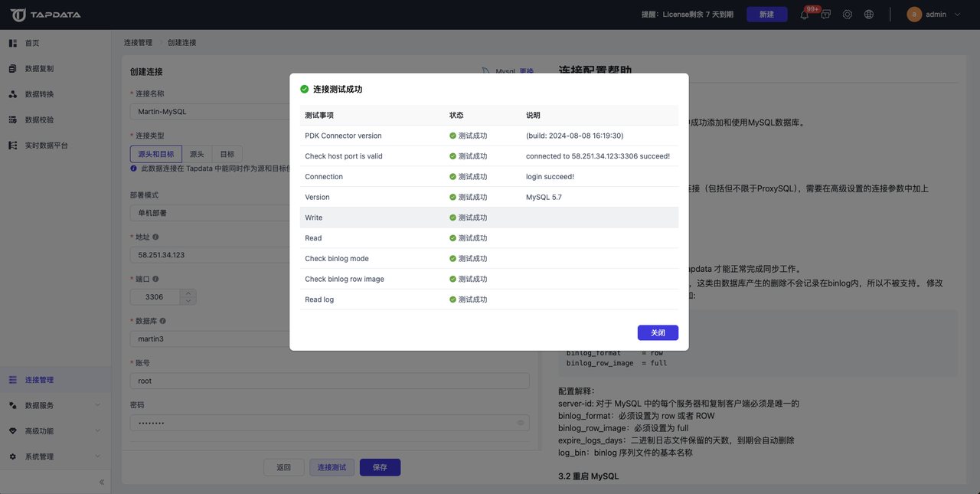Image resolution: width=980 pixels, height=494 pixels.
Task: Click the login succeed! description
Action: point(550,177)
